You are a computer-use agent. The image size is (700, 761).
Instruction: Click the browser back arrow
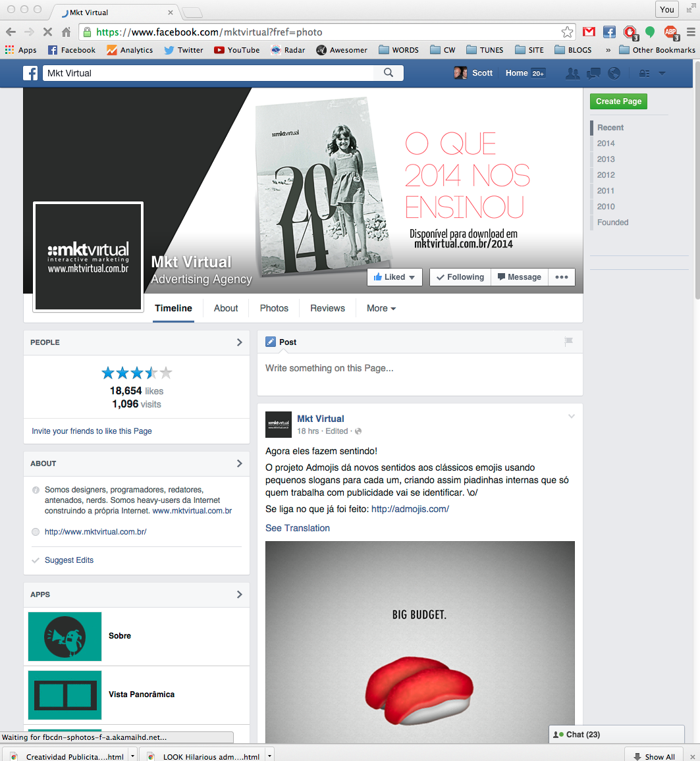[x=11, y=32]
